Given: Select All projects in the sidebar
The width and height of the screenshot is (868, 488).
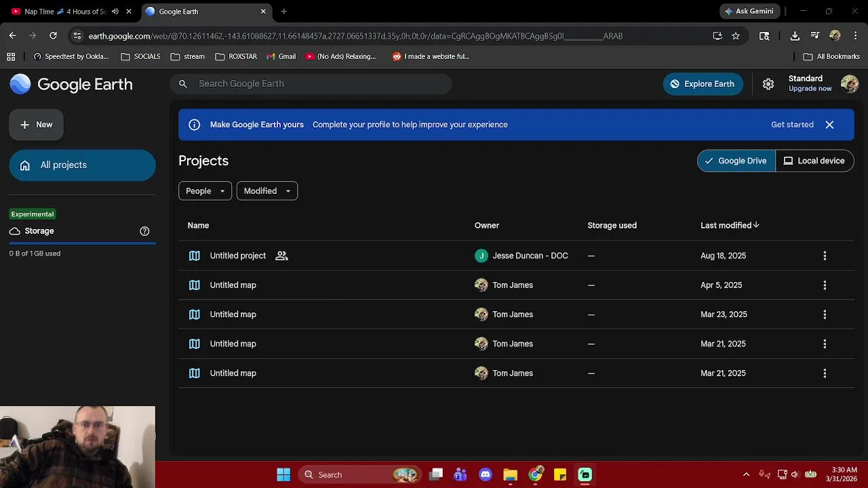Looking at the screenshot, I should pos(82,165).
